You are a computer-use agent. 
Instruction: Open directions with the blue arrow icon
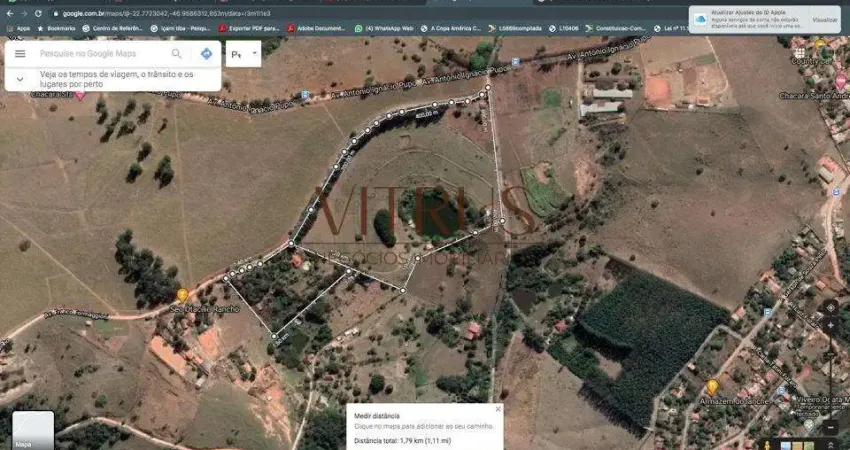207,53
